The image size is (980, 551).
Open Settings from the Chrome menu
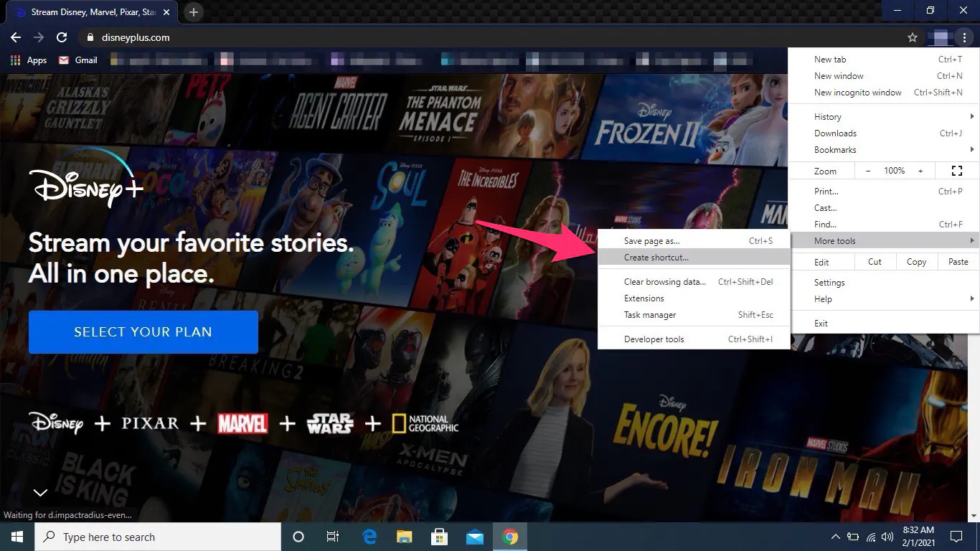(884, 283)
